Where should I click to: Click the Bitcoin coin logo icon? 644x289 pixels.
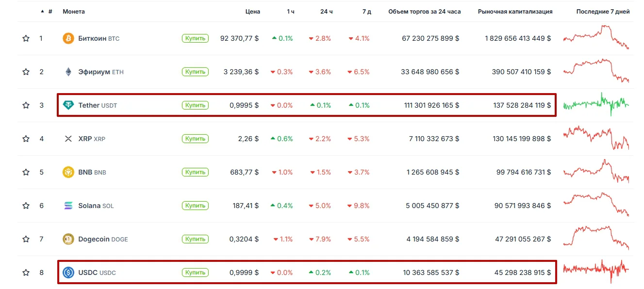point(68,38)
